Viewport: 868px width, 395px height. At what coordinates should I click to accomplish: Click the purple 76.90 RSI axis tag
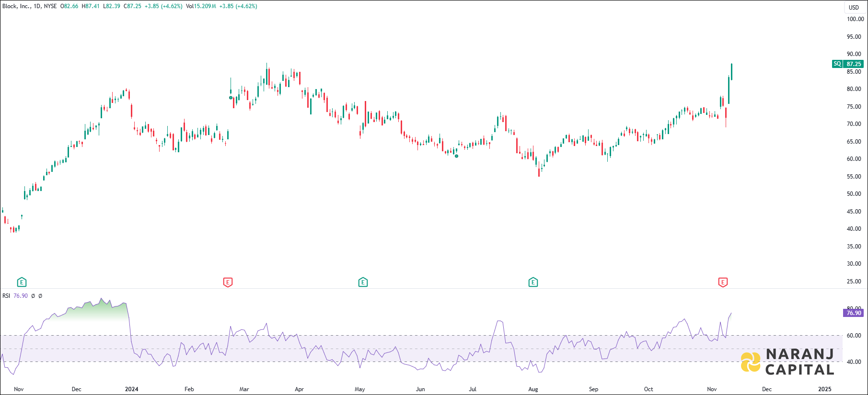[853, 313]
